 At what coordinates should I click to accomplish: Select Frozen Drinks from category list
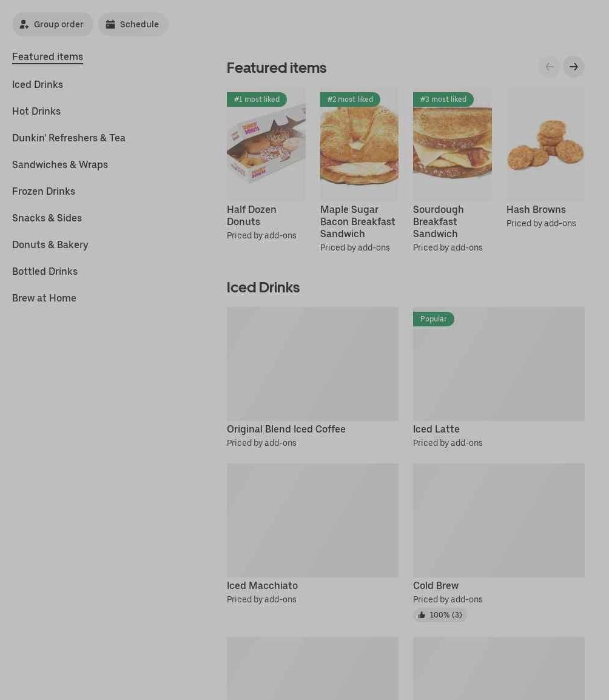43,191
